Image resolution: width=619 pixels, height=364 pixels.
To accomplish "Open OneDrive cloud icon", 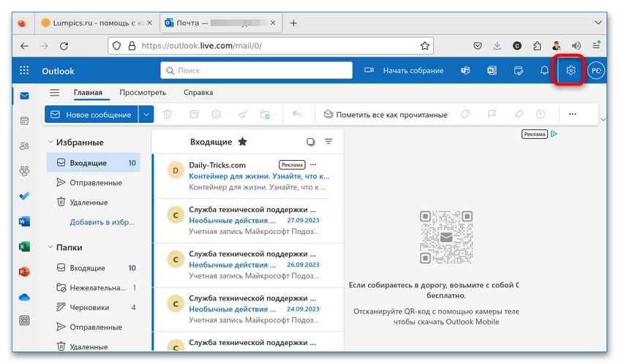I will tap(24, 297).
